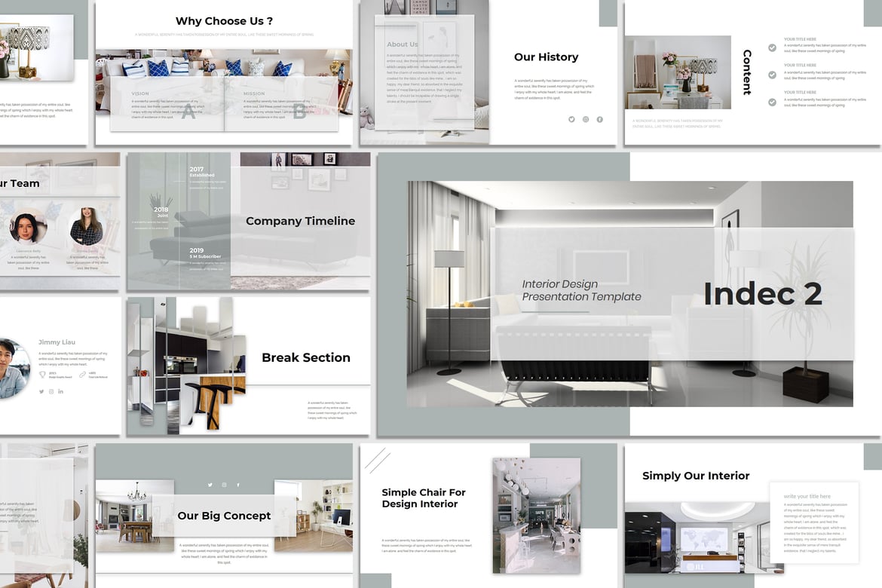
Task: Click the Instagram icon above Our Big Concept
Action: [225, 485]
